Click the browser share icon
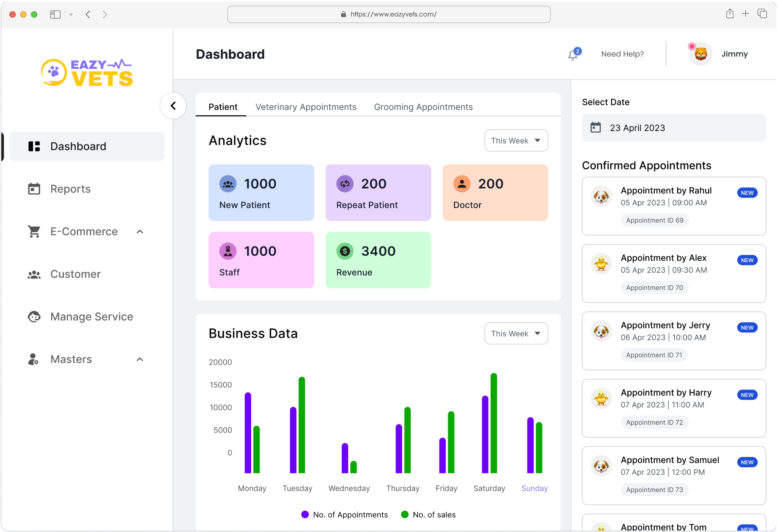The image size is (778, 532). click(x=730, y=14)
